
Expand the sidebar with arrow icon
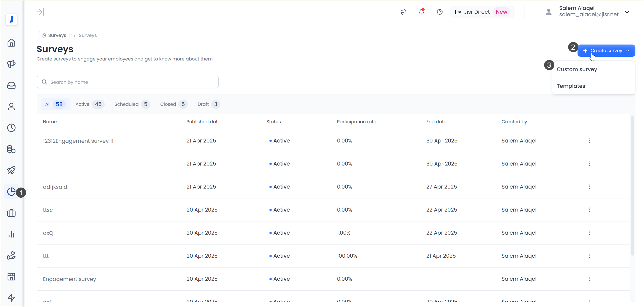pyautogui.click(x=40, y=12)
